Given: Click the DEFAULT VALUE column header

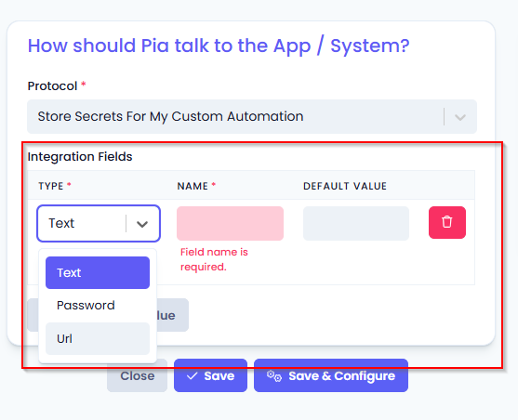Looking at the screenshot, I should coord(345,186).
